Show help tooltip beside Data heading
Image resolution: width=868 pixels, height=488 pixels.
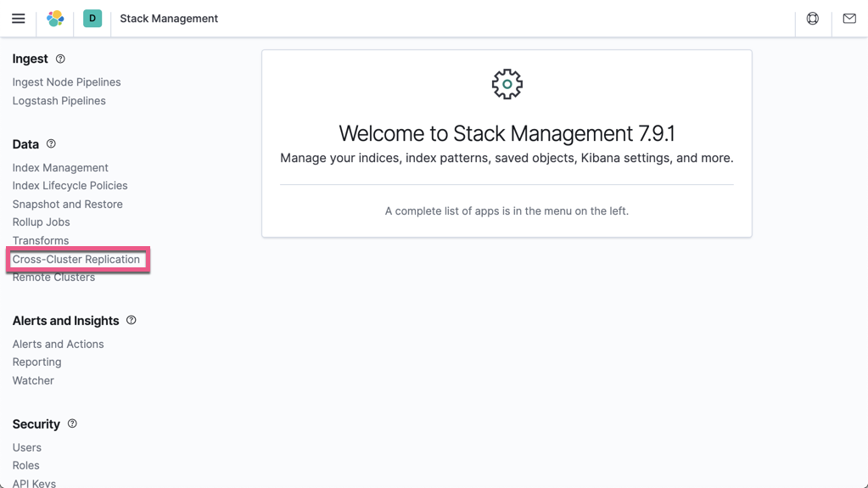click(51, 144)
